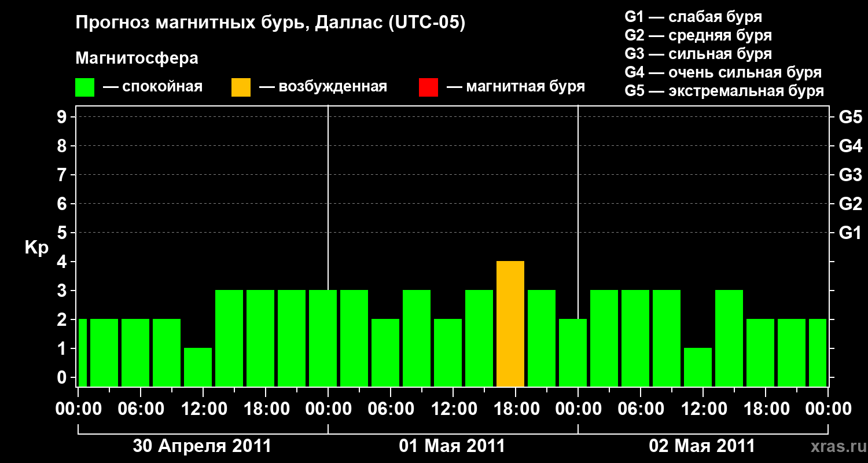This screenshot has height=463, width=868.
Task: Click the 12:00 tick label above 30 Апреля
Action: 203,409
